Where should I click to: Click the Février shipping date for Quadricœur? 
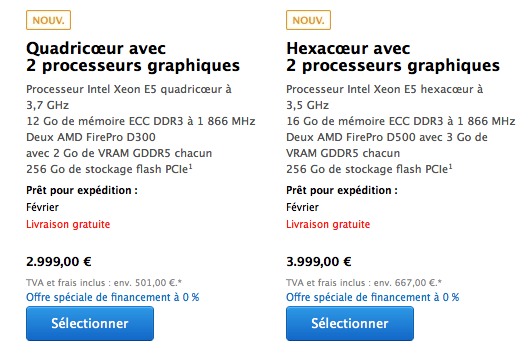pyautogui.click(x=42, y=207)
